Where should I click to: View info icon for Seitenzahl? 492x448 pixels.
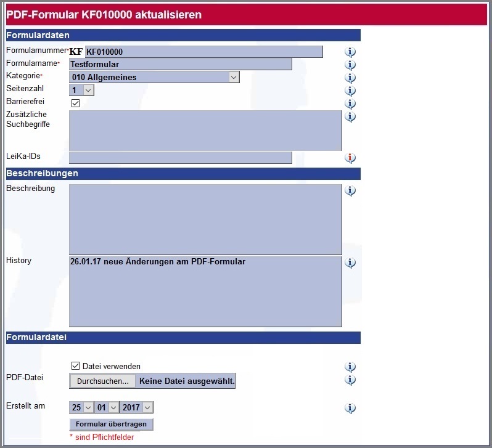click(350, 91)
